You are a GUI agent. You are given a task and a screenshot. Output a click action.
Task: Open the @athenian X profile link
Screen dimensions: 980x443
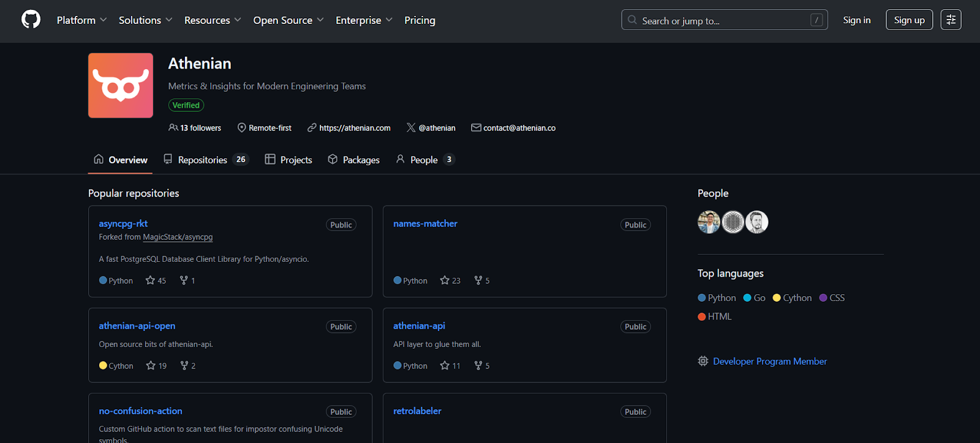point(437,128)
